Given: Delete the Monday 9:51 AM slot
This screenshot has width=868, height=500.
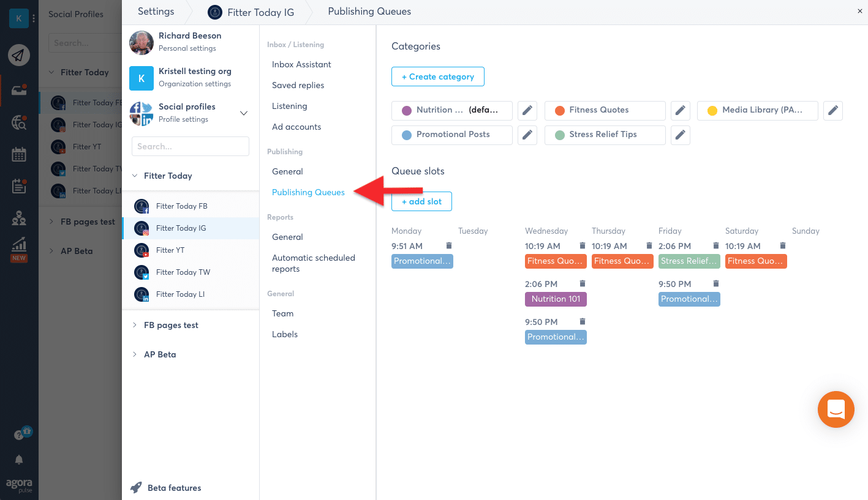Looking at the screenshot, I should 449,245.
